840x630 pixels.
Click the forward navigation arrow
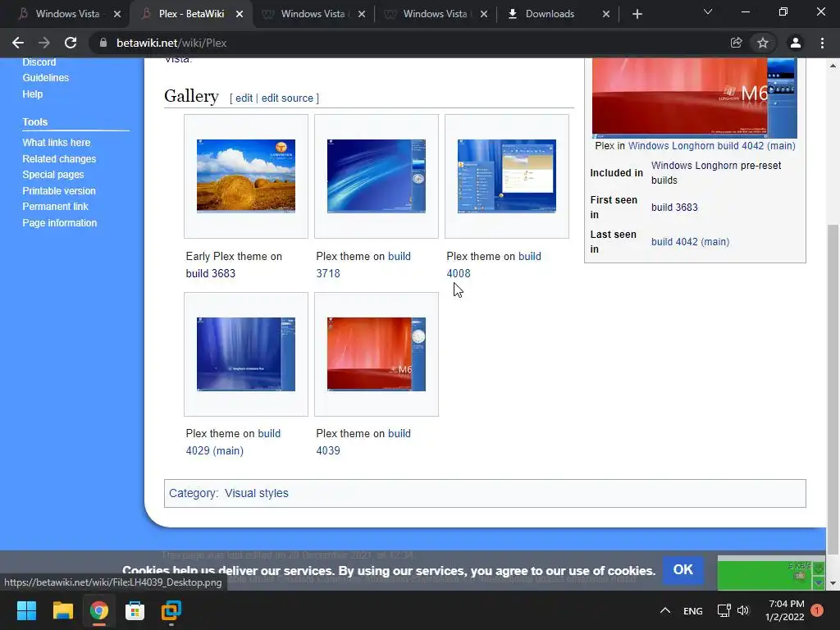click(x=44, y=43)
